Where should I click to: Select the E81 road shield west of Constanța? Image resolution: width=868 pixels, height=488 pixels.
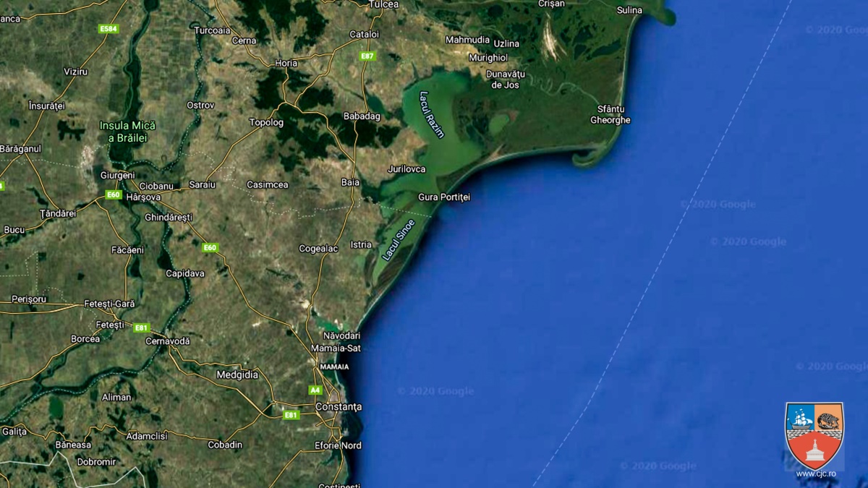(x=291, y=415)
